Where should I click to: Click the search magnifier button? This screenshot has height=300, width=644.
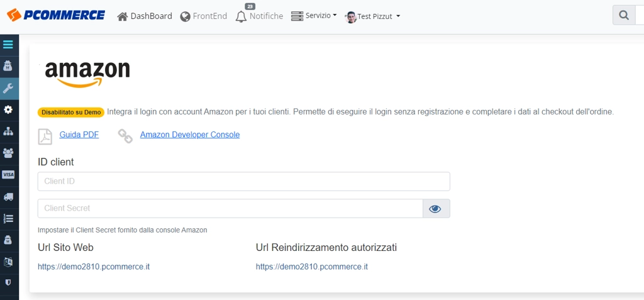tap(624, 16)
